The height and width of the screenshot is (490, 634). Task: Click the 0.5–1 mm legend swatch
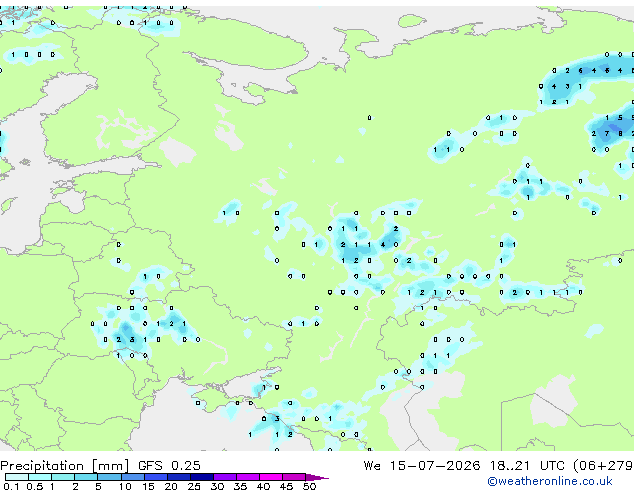point(40,477)
